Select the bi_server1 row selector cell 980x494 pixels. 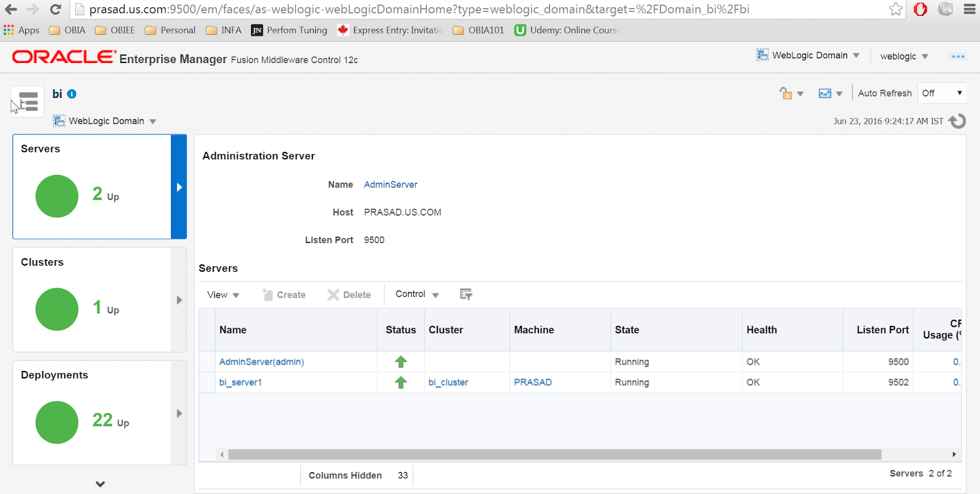[x=207, y=383]
